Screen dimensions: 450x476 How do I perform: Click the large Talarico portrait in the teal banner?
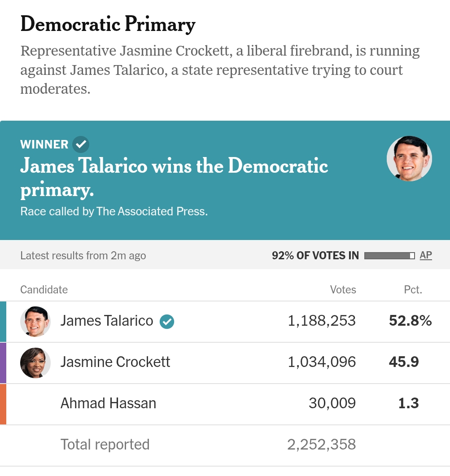(409, 159)
